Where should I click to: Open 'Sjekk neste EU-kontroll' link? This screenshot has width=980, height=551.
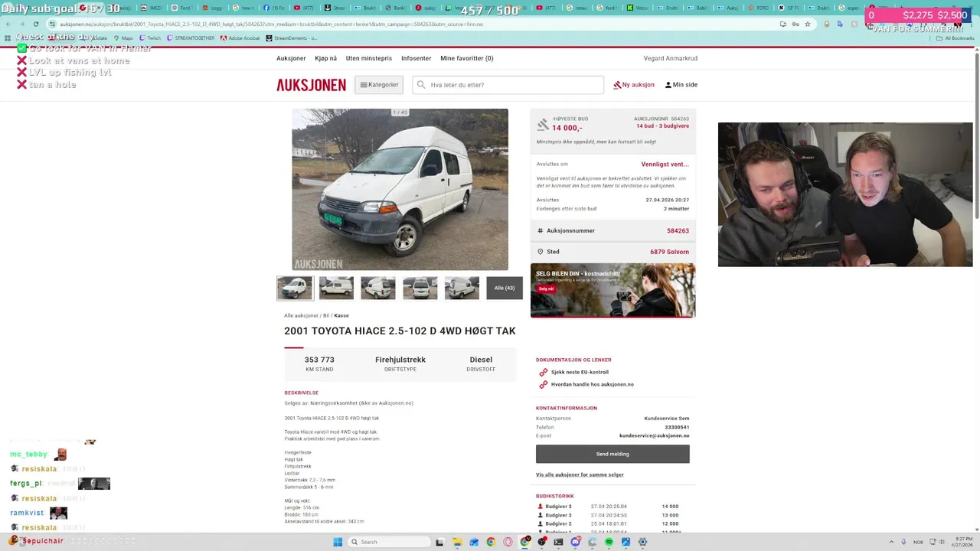[580, 372]
